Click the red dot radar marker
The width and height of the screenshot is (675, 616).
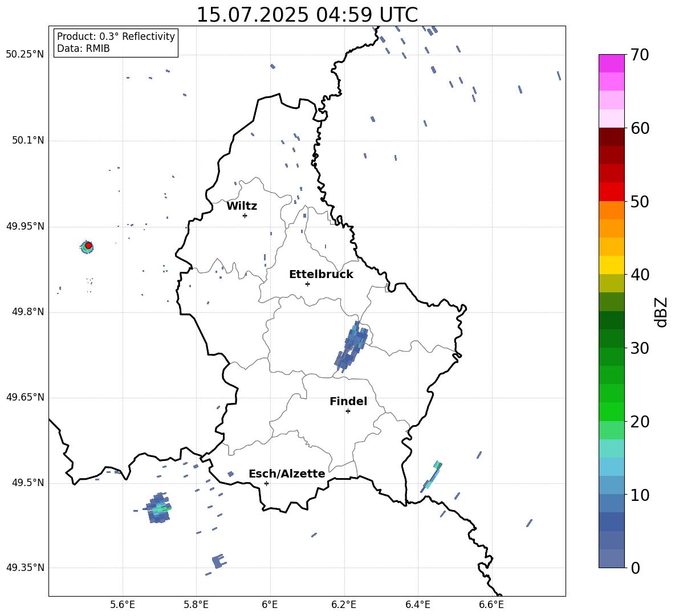(x=88, y=246)
